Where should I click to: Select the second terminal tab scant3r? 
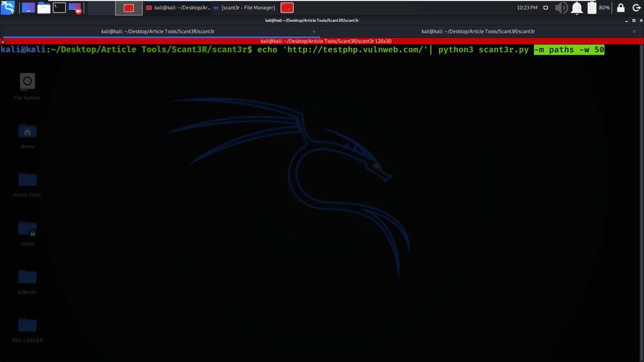click(478, 31)
